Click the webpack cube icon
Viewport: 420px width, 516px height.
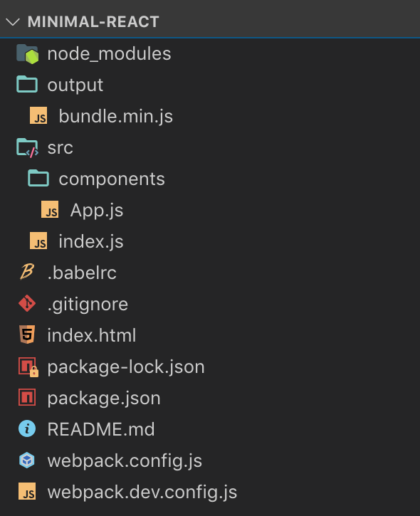[x=27, y=460]
